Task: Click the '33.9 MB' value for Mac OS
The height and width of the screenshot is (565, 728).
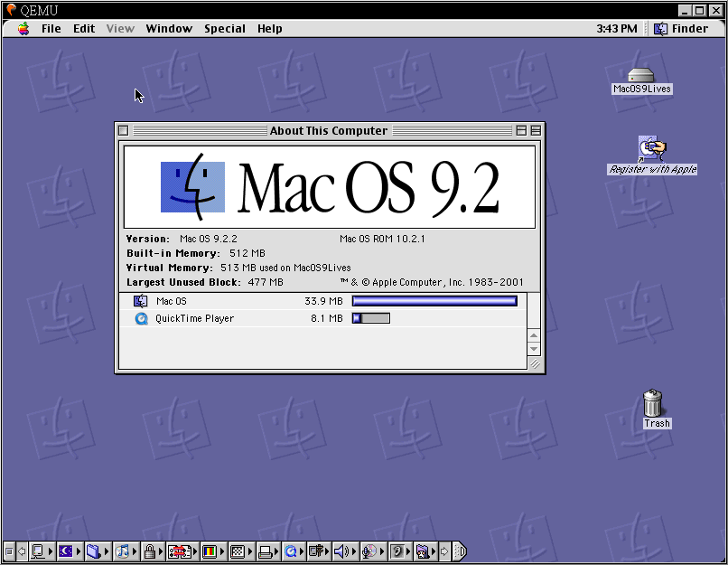Action: click(323, 301)
